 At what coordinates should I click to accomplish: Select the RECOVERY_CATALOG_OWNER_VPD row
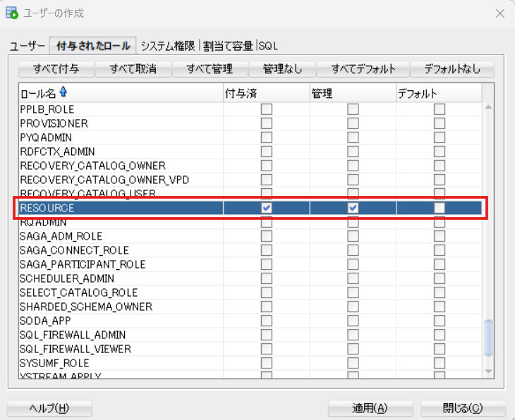point(250,180)
